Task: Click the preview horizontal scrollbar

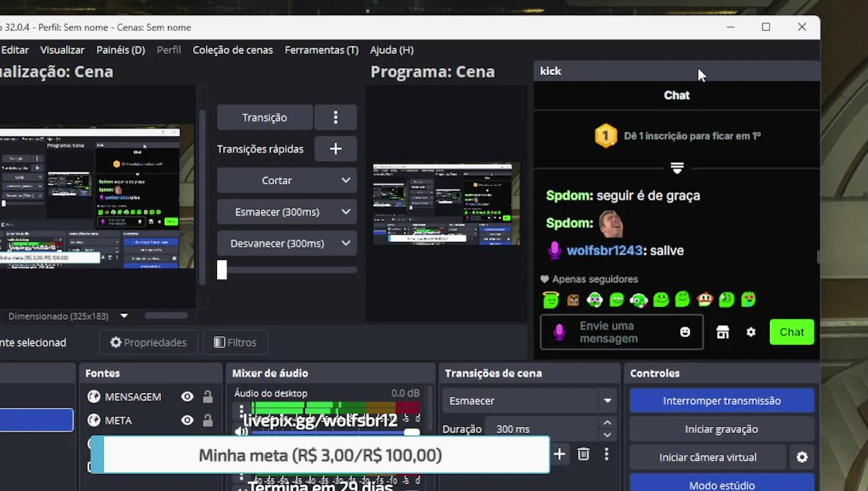Action: tap(166, 316)
